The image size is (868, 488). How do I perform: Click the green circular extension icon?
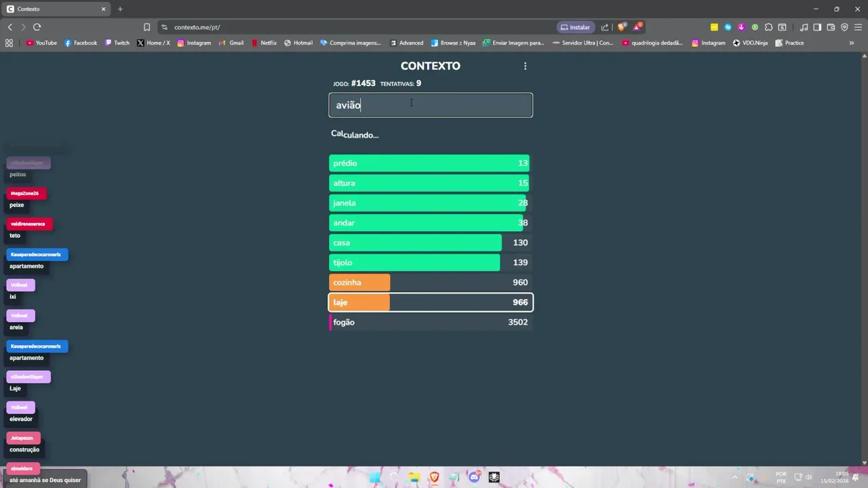pos(755,27)
